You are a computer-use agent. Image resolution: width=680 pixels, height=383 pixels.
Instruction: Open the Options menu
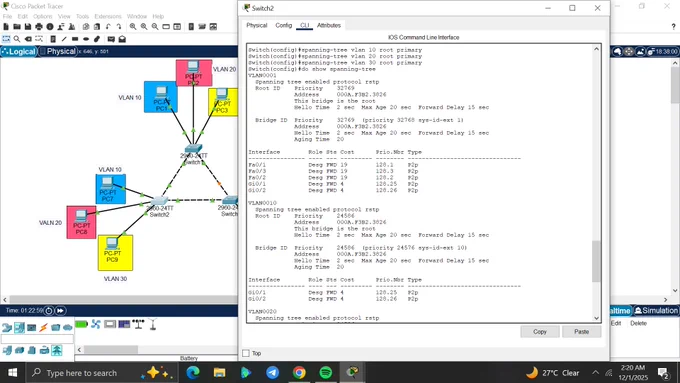(x=42, y=16)
